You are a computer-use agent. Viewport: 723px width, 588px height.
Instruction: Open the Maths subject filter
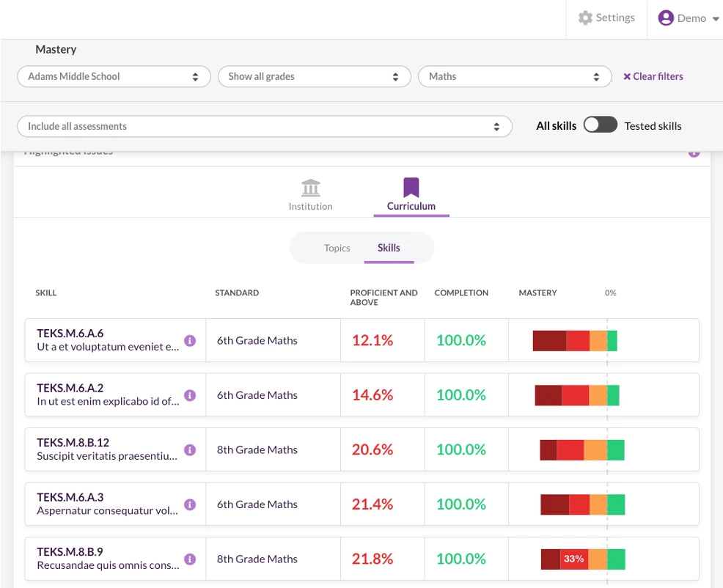(514, 76)
